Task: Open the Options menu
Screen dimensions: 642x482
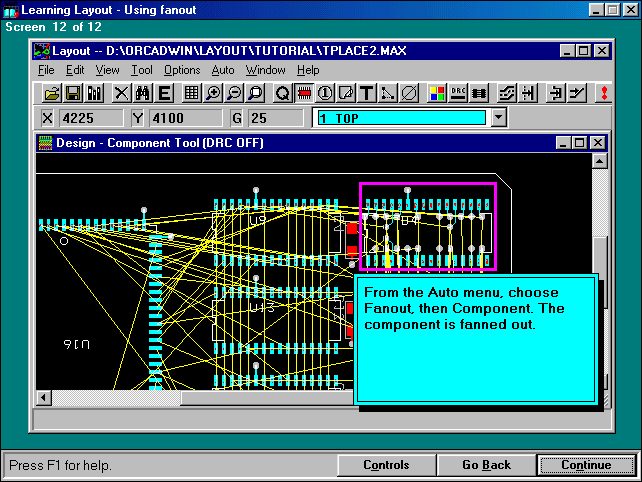Action: (x=182, y=70)
